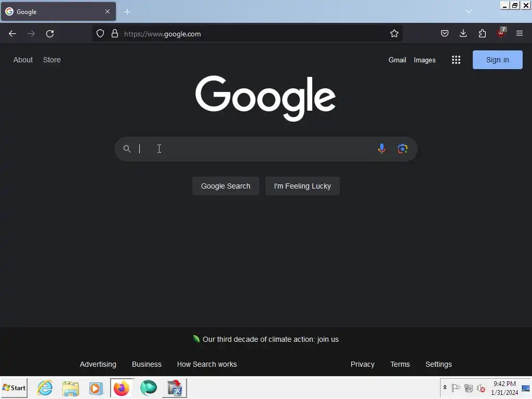Click the magnifier icon in search box
Screen dimensions: 532x399
tap(127, 149)
